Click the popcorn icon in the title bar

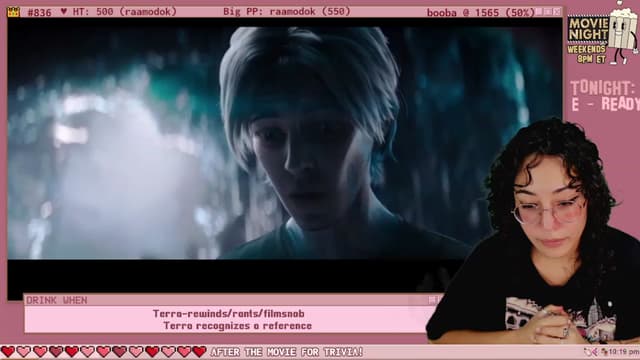pyautogui.click(x=13, y=12)
